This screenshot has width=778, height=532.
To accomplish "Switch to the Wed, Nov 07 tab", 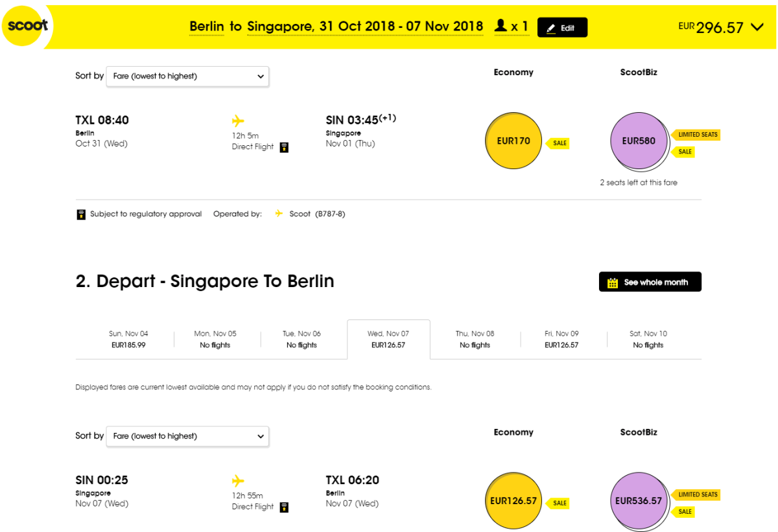I will (x=388, y=340).
